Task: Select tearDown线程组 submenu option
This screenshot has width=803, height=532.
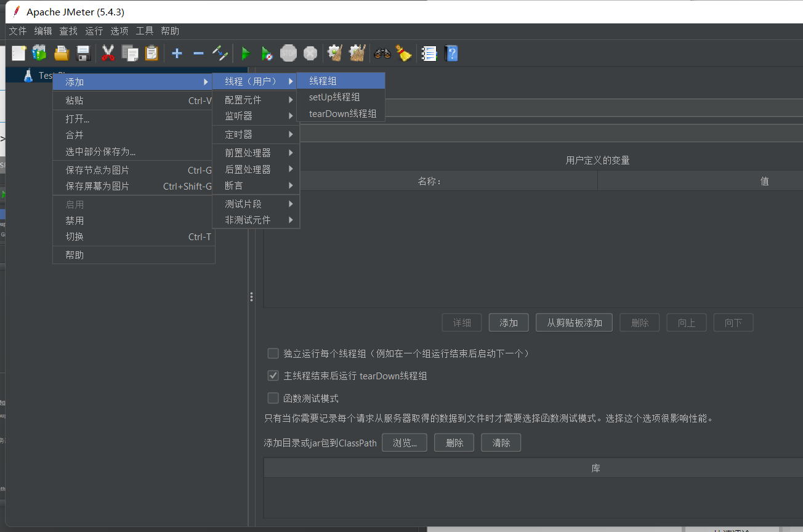Action: (341, 113)
